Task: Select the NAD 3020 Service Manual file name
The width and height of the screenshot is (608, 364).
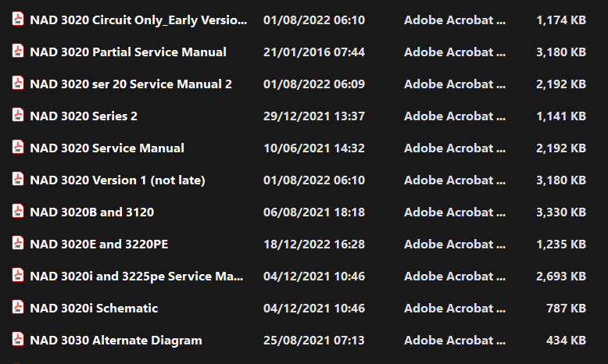Action: (x=107, y=148)
